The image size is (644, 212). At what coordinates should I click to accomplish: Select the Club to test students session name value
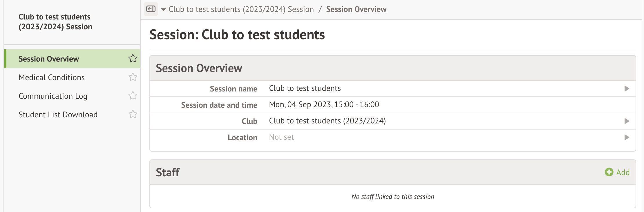(305, 88)
